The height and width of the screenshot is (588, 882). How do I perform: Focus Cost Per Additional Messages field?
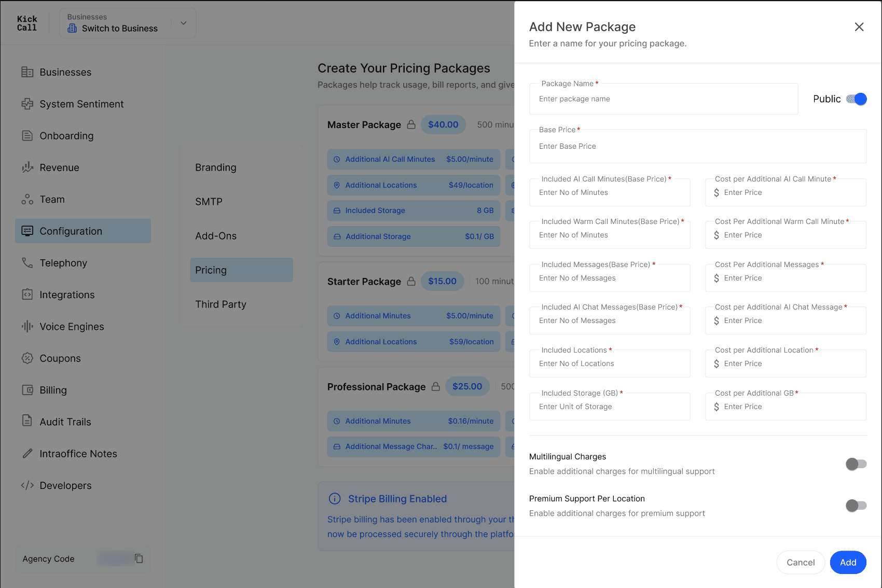(785, 278)
